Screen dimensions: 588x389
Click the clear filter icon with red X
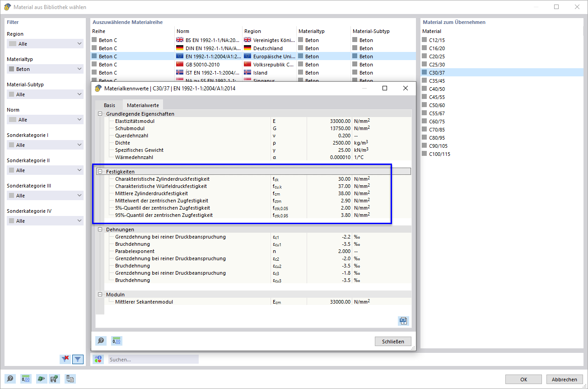tap(65, 359)
